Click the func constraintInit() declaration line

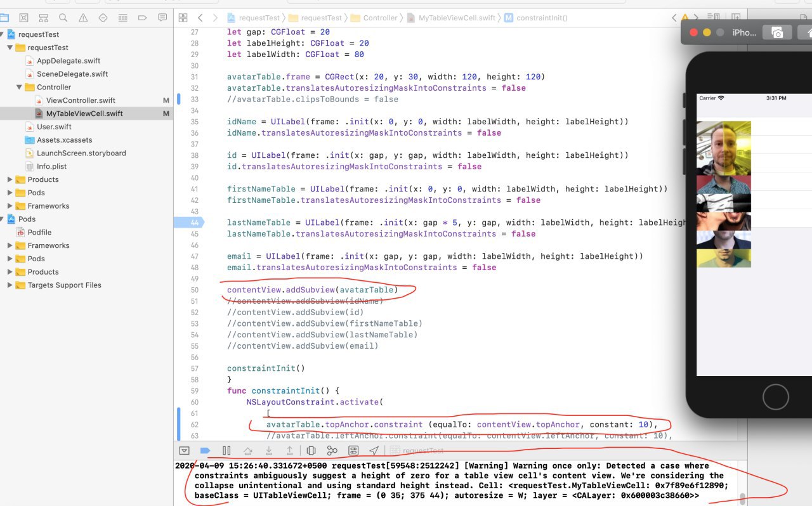tap(284, 391)
